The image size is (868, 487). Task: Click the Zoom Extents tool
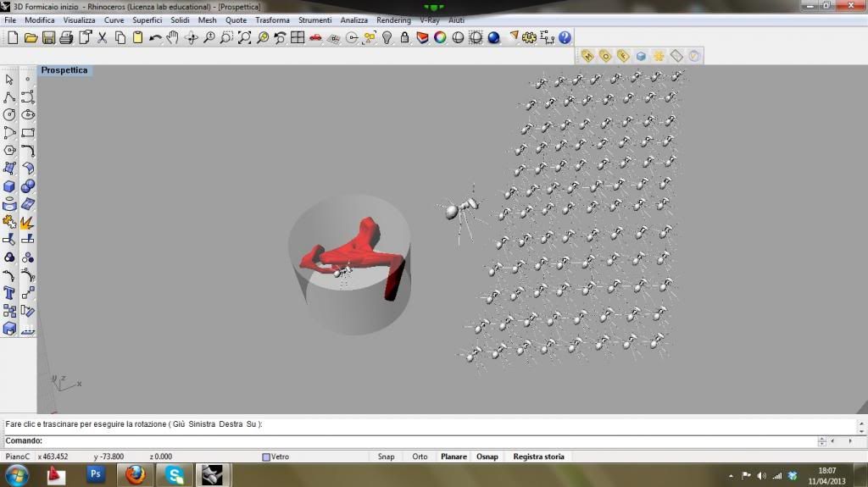244,37
